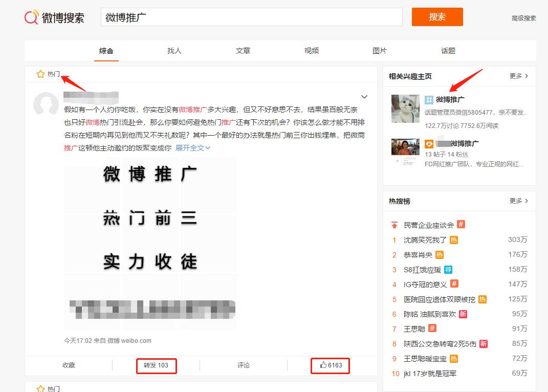The height and width of the screenshot is (392, 548).
Task: Click the star icon beside 热门 section
Action: 40,74
